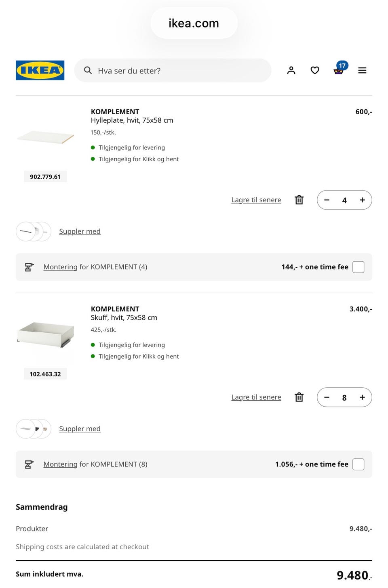
Task: Open Suppler med under Hylleplate
Action: coord(80,231)
